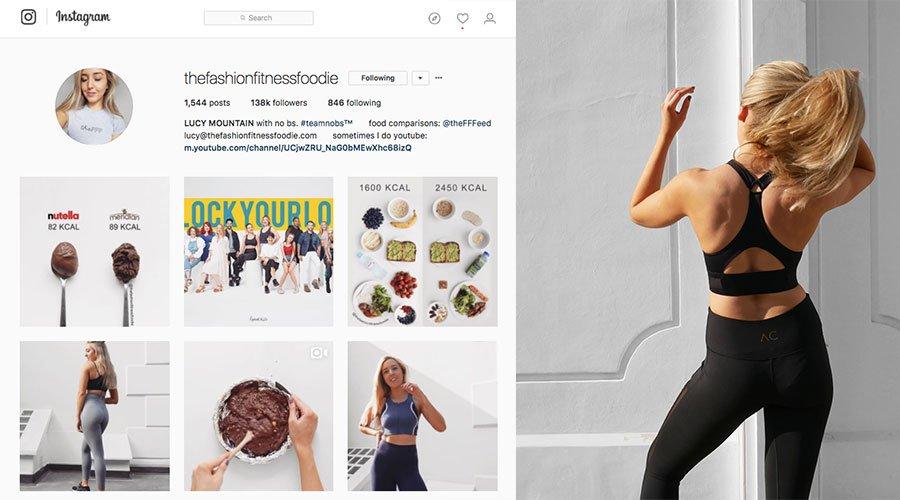The height and width of the screenshot is (500, 900).
Task: Open the 846 following list
Action: 354,103
